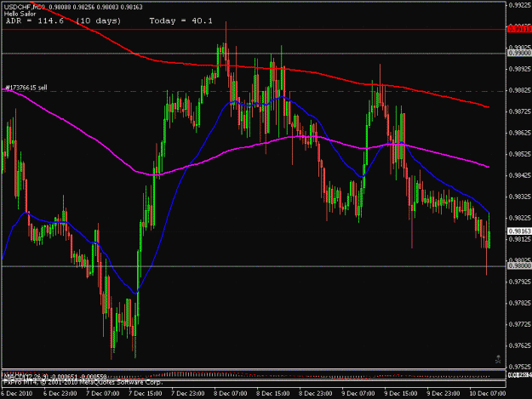Click the 0.98925 price axis value

(x=520, y=69)
